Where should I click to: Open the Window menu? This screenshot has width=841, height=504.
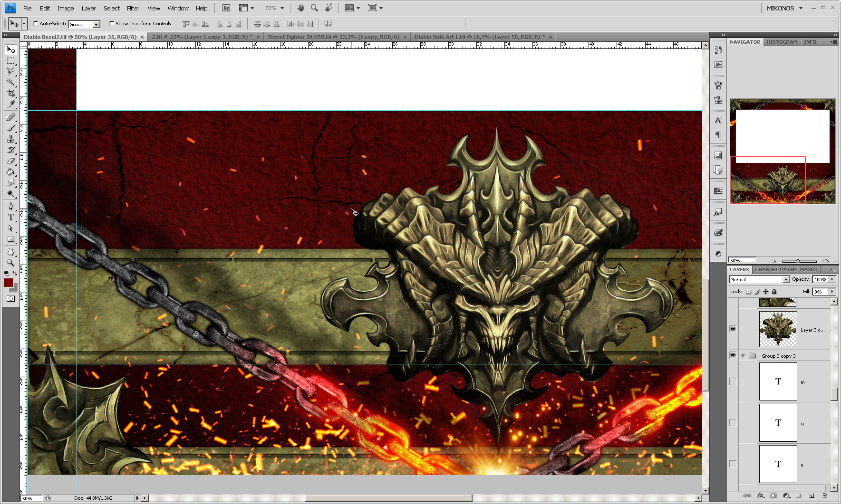tap(178, 8)
